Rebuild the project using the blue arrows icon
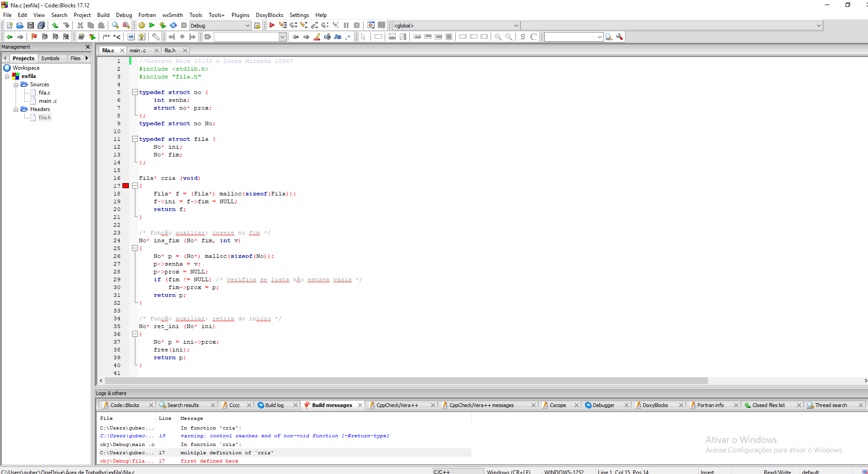The width and height of the screenshot is (868, 474). coord(173,25)
